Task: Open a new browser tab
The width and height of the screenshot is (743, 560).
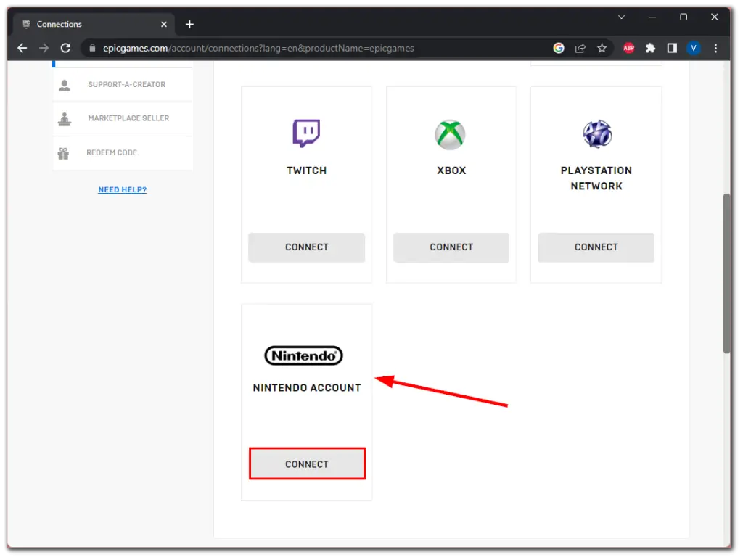Action: (x=189, y=24)
